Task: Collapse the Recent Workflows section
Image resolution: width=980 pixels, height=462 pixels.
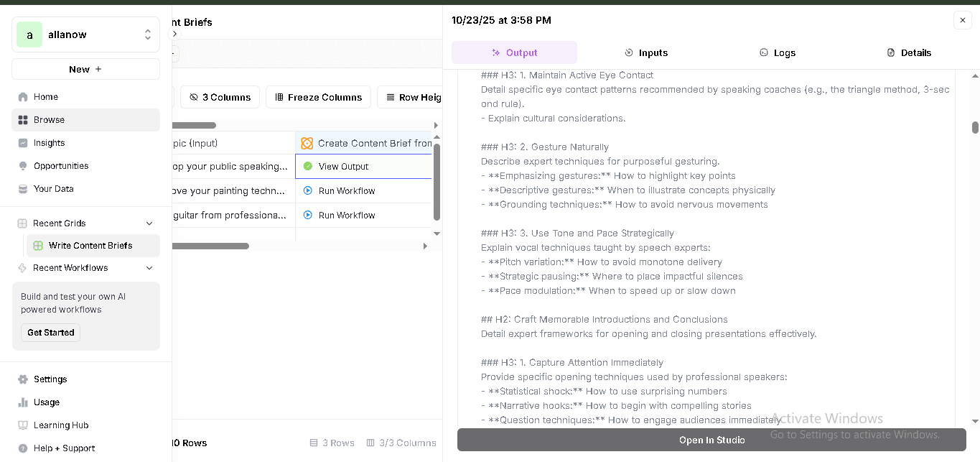Action: point(149,268)
